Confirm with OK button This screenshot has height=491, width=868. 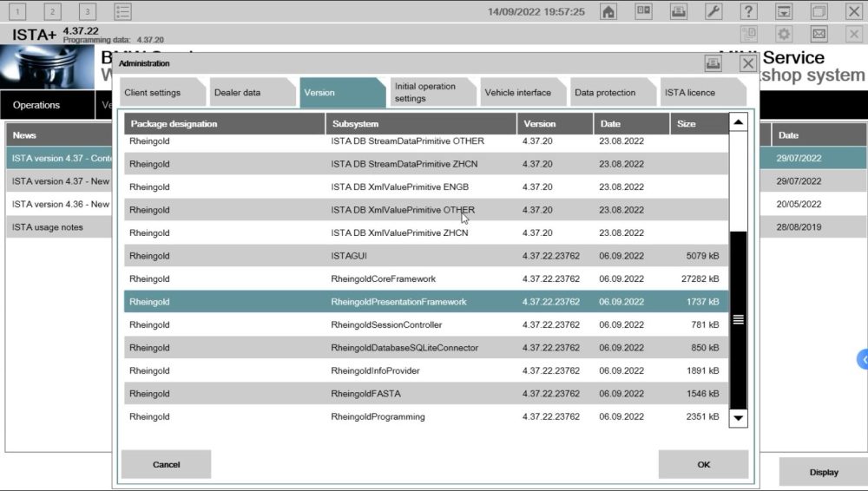(x=704, y=464)
